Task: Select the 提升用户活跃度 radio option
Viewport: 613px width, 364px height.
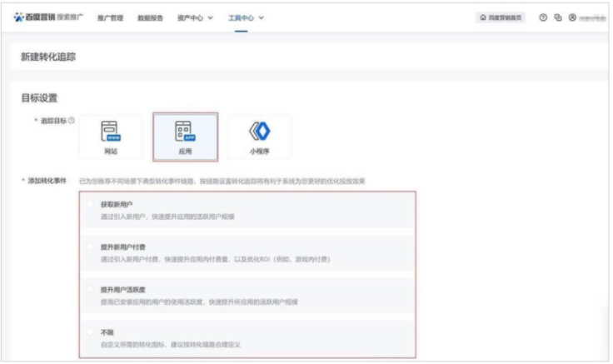Action: [90, 289]
